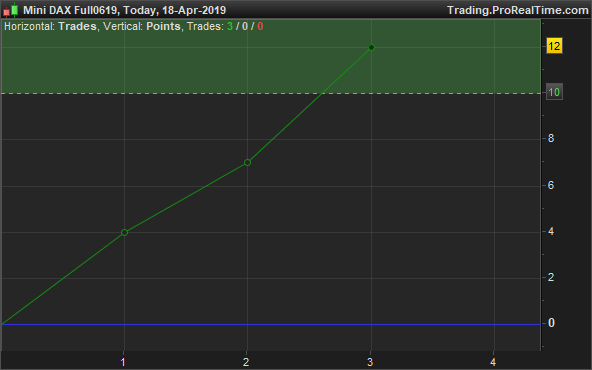
Task: Select the data point for trade 1
Action: click(x=124, y=233)
